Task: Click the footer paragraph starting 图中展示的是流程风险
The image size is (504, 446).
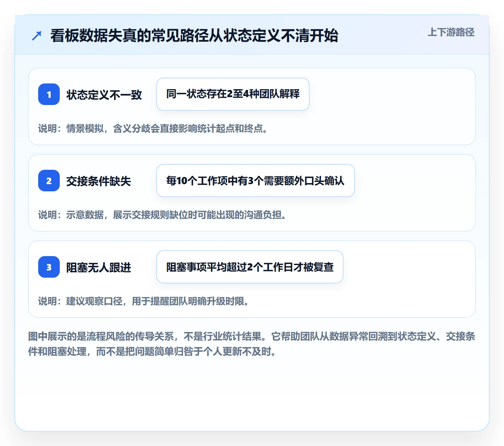Action: (252, 344)
